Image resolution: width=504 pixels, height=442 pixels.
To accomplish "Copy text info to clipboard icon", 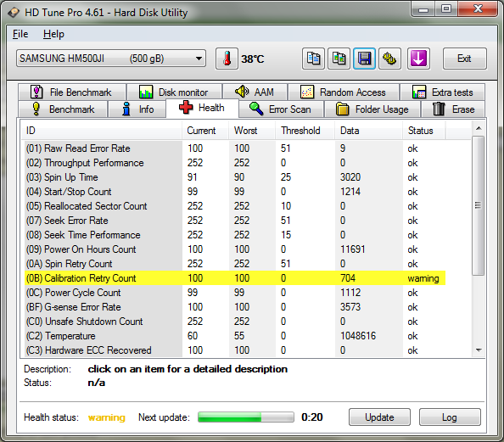I will [313, 59].
